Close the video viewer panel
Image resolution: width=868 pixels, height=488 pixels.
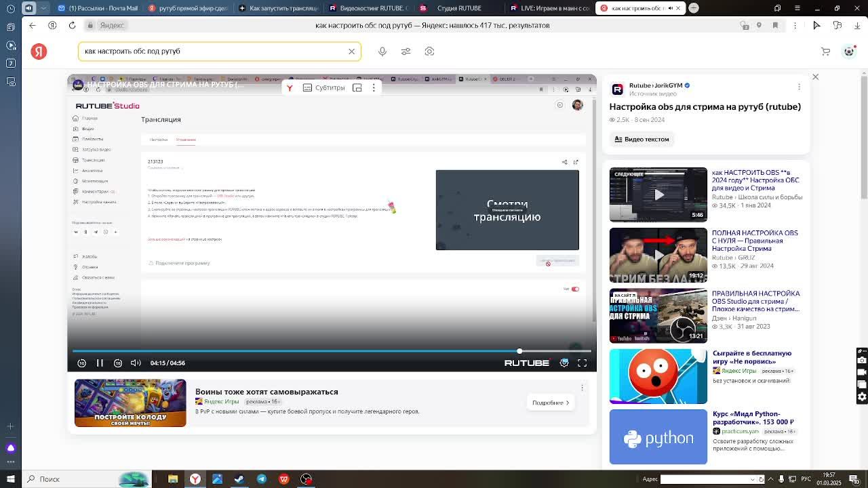click(815, 77)
